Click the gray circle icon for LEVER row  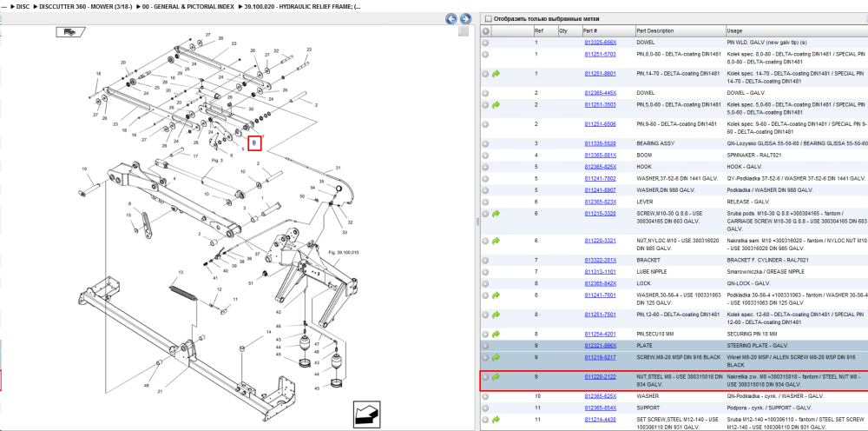point(485,202)
